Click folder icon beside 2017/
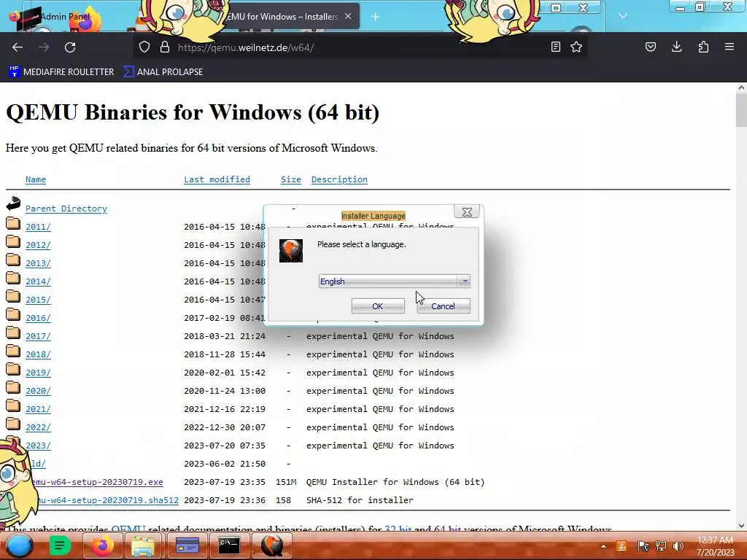 13,332
